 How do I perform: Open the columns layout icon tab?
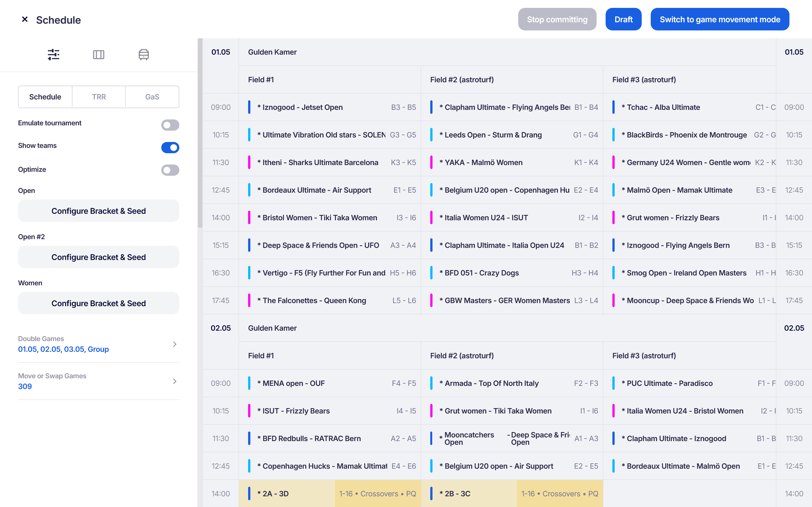[98, 54]
